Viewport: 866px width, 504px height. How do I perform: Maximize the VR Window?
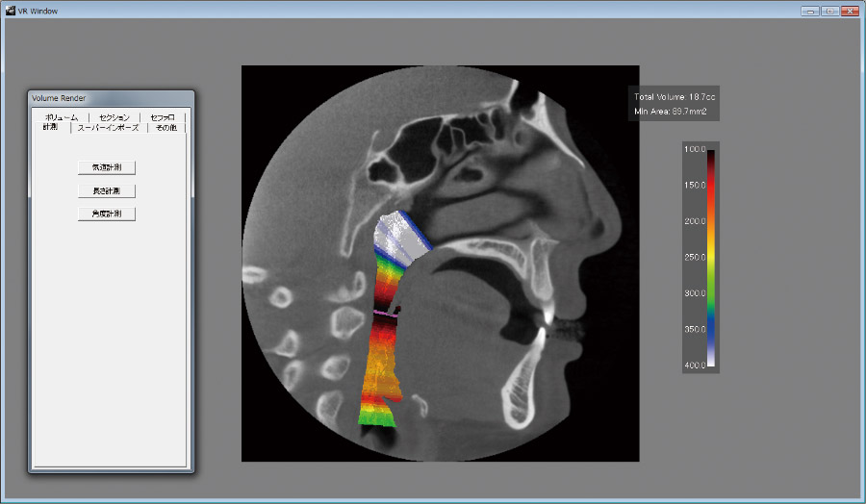829,11
